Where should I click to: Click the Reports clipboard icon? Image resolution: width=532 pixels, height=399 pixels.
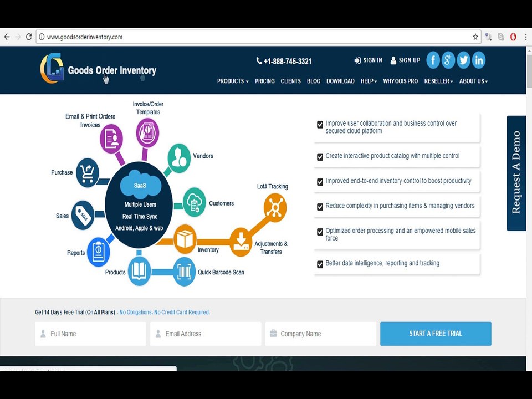tap(99, 252)
